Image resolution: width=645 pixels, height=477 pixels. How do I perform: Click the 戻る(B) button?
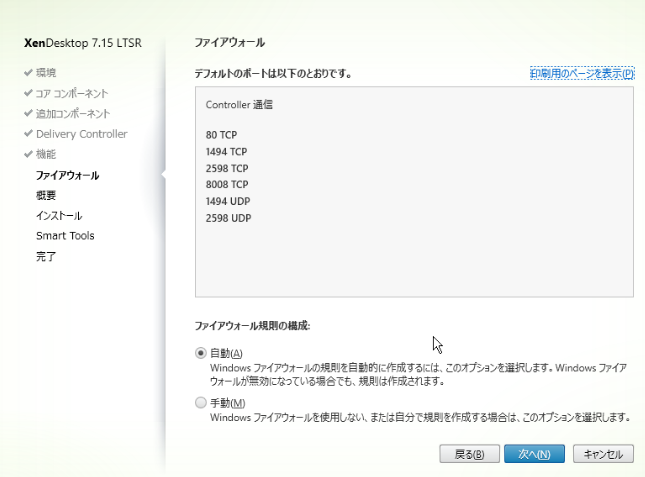[469, 454]
